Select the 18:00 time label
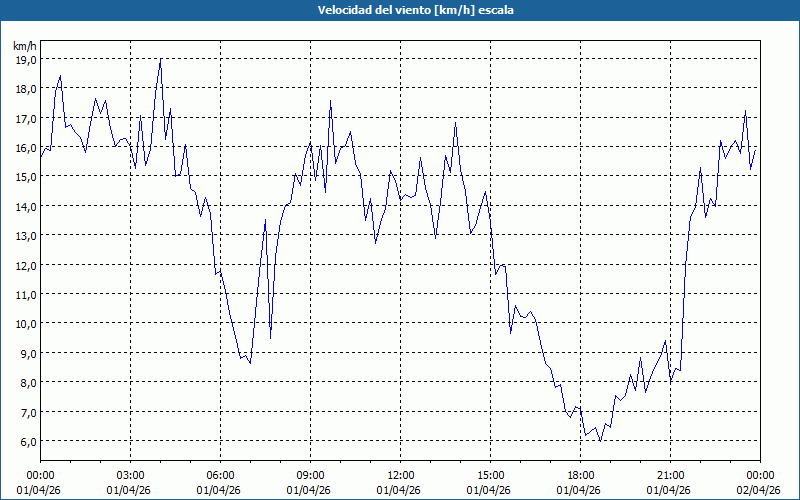 [x=580, y=475]
